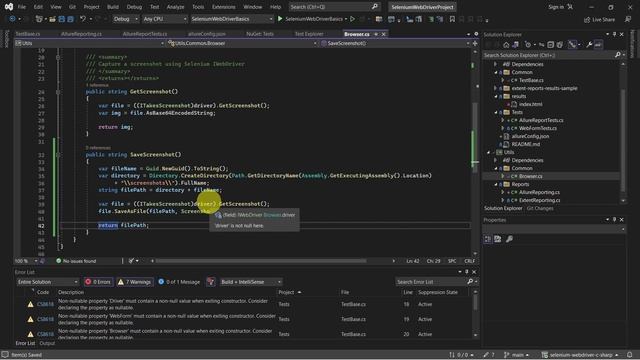This screenshot has width=640, height=360.
Task: Open the Any CPU platform dropdown
Action: pos(164,19)
